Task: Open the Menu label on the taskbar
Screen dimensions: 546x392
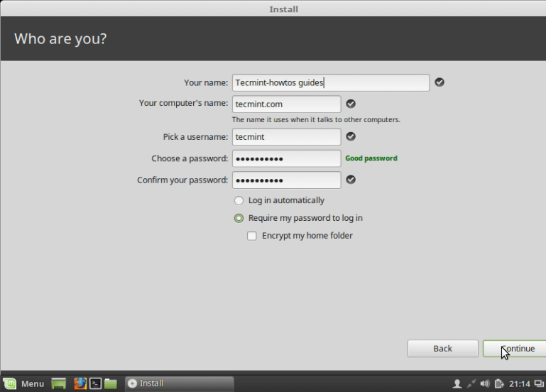Action: pyautogui.click(x=33, y=383)
